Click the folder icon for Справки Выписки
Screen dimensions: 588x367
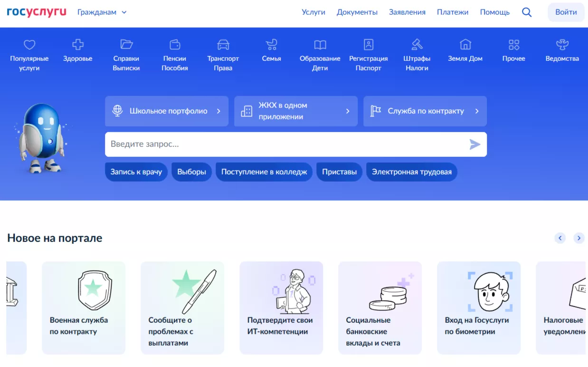(x=126, y=44)
